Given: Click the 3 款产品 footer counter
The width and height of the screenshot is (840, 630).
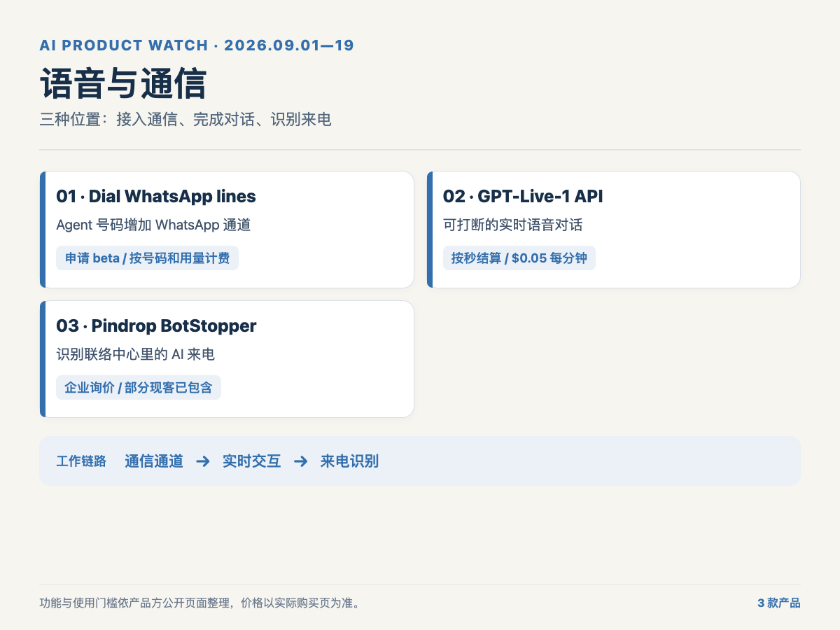Looking at the screenshot, I should pos(779,603).
